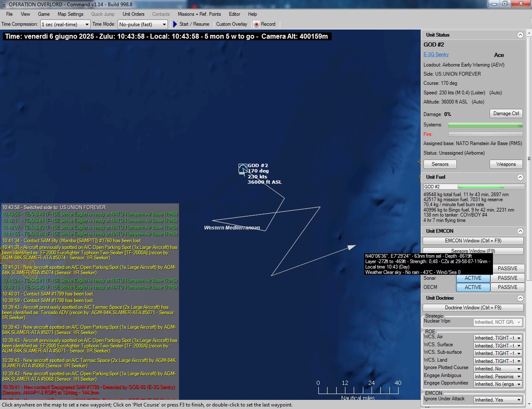
Task: Click the '138 nm to tanker: COWBOY #4' text
Action: click(x=455, y=215)
